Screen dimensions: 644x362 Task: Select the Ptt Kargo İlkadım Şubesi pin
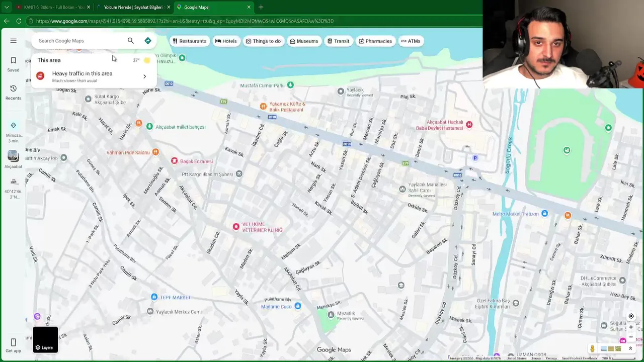tap(239, 173)
